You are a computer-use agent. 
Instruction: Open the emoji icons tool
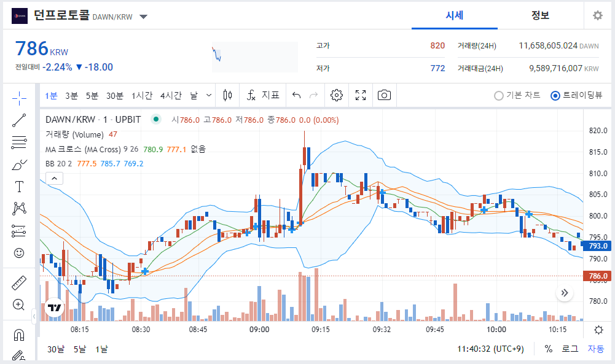coord(19,253)
